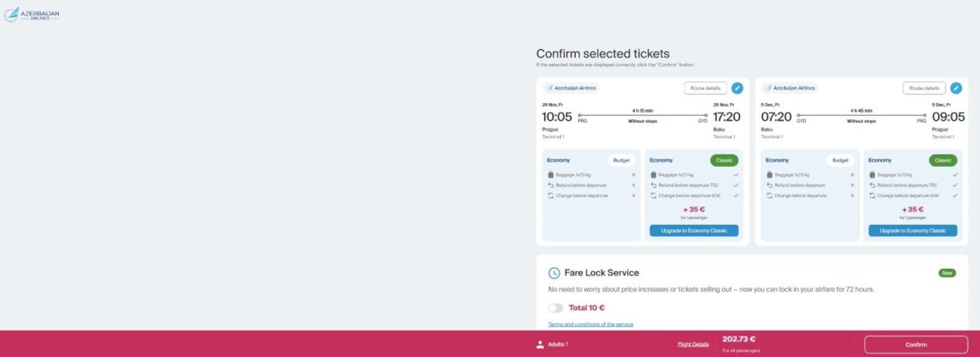Image resolution: width=980 pixels, height=357 pixels.
Task: Click the Fare Lock Service clock icon
Action: (x=554, y=273)
